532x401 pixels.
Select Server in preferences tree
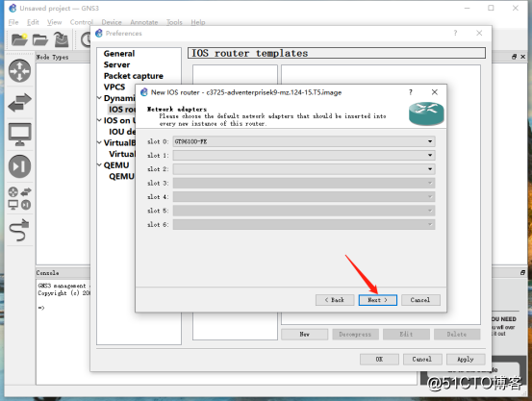pos(116,64)
